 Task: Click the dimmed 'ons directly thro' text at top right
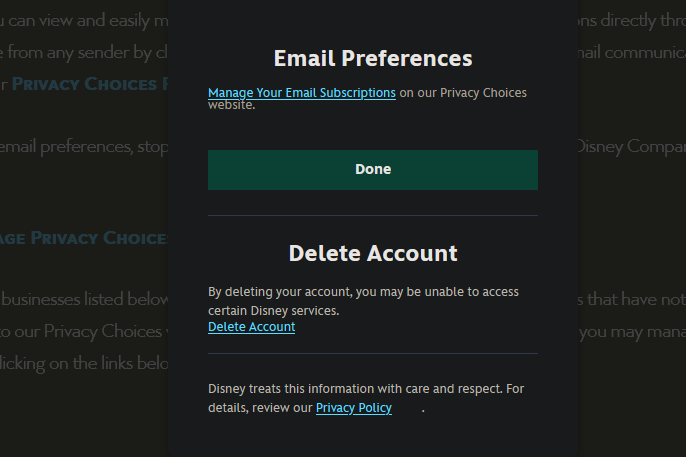(x=632, y=20)
